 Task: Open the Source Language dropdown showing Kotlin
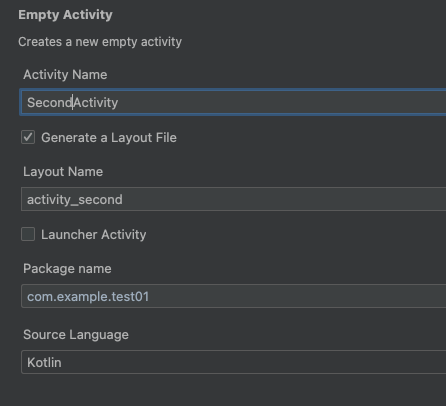(233, 362)
